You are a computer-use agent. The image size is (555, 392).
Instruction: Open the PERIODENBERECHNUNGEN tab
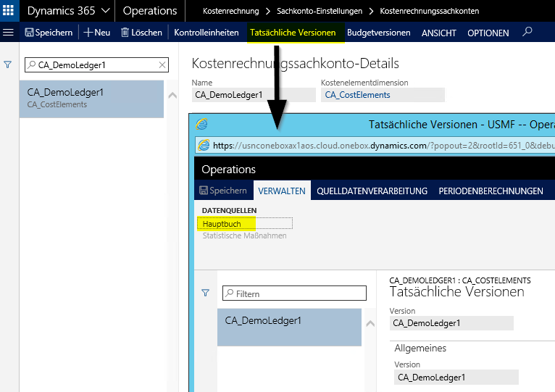click(491, 191)
